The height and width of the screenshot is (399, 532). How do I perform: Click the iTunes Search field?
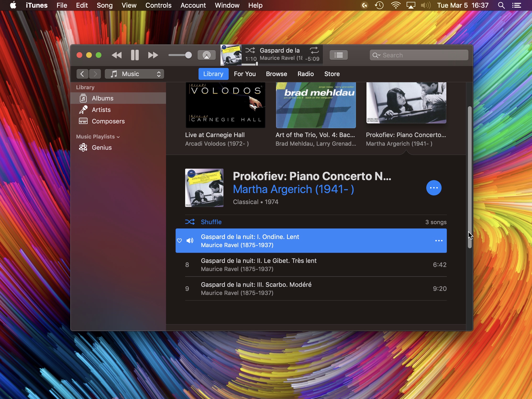(419, 55)
